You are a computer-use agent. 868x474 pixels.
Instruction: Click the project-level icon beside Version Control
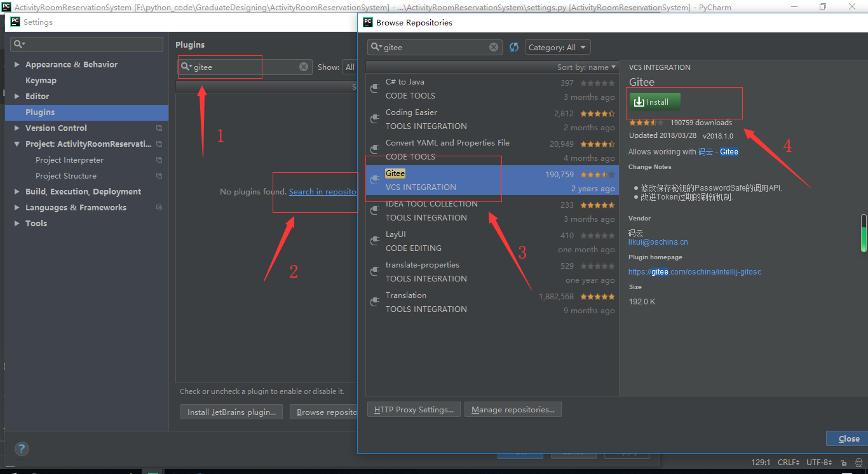(x=159, y=128)
